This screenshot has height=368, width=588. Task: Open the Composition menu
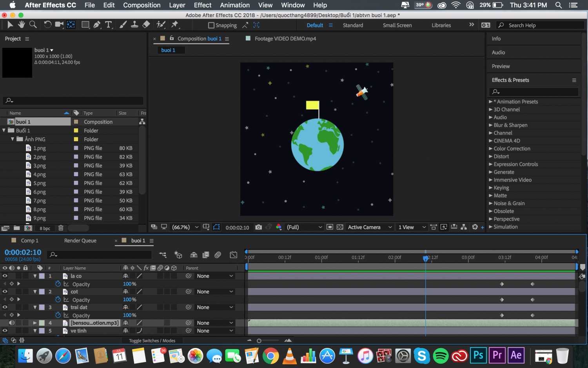click(142, 5)
